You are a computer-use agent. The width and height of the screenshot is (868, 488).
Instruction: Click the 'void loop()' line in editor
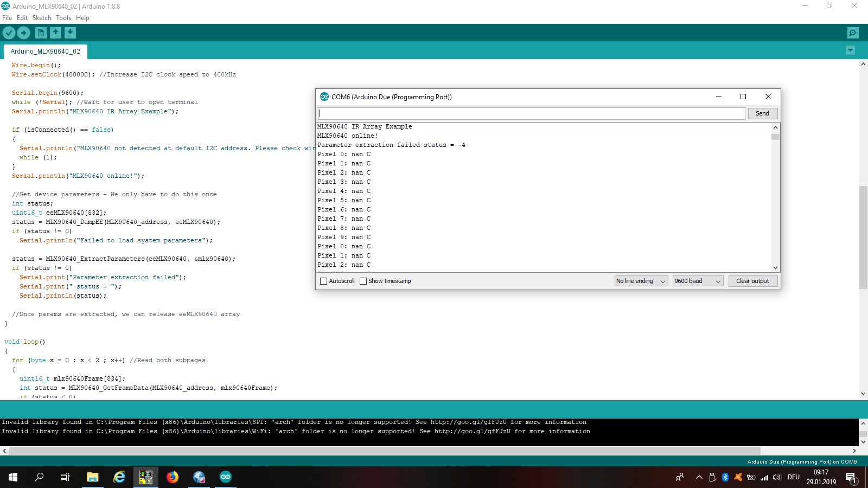25,342
